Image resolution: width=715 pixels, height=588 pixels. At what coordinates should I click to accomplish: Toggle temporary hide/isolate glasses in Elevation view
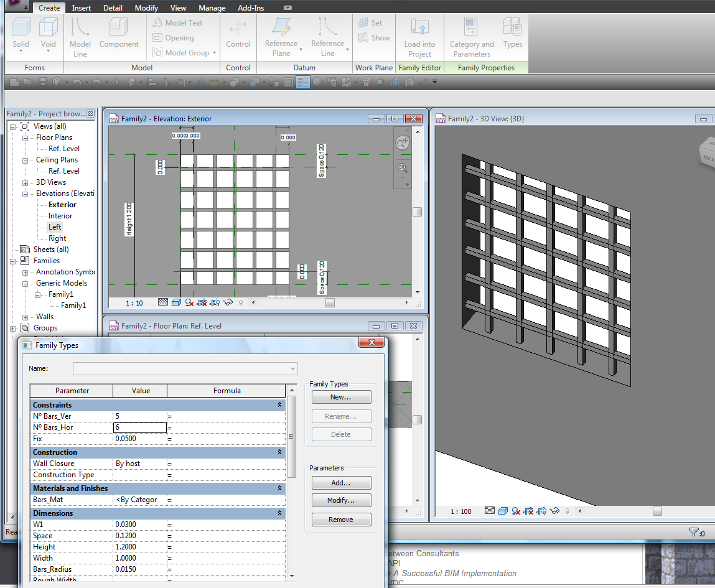coord(228,303)
